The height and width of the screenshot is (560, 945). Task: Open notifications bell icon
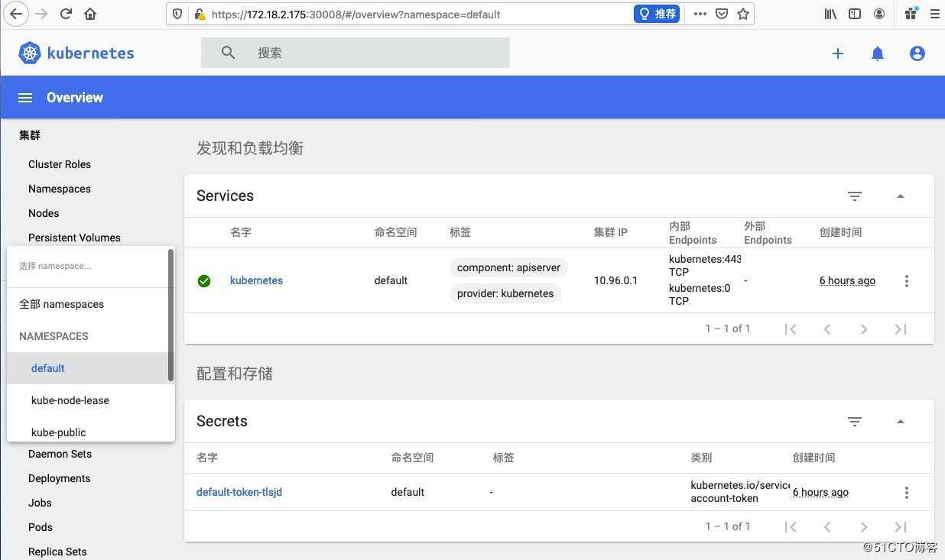[x=878, y=53]
